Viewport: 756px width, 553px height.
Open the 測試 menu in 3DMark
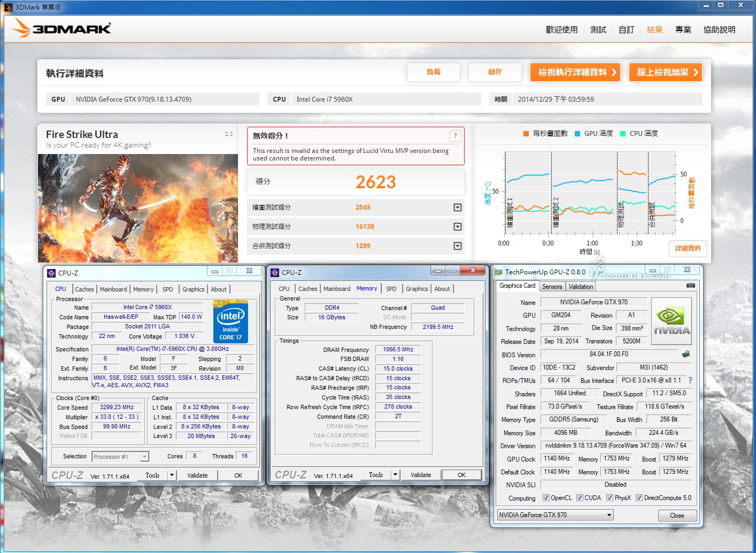click(x=598, y=30)
